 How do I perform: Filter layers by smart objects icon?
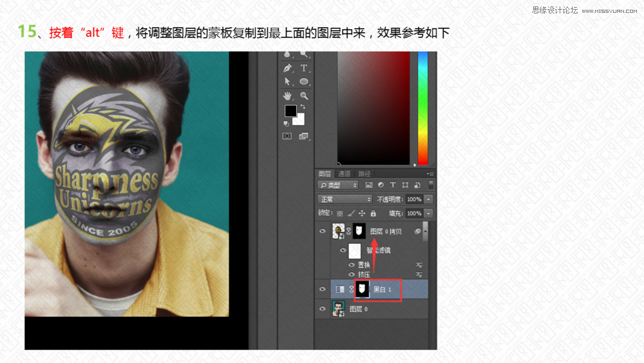[417, 185]
